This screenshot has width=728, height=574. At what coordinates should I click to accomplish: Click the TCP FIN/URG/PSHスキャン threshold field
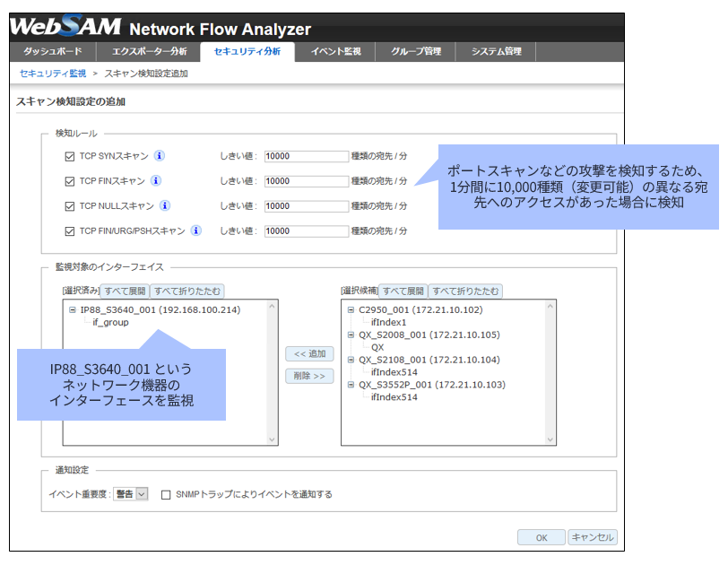(x=307, y=231)
